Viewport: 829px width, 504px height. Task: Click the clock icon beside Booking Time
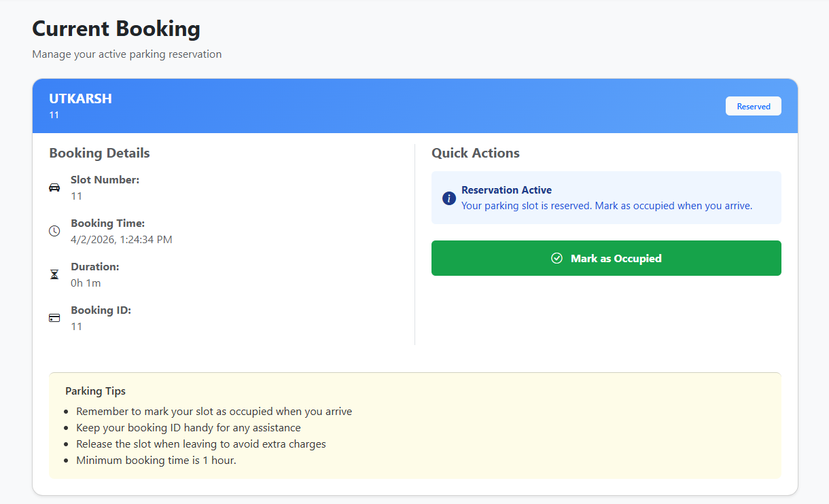click(54, 232)
